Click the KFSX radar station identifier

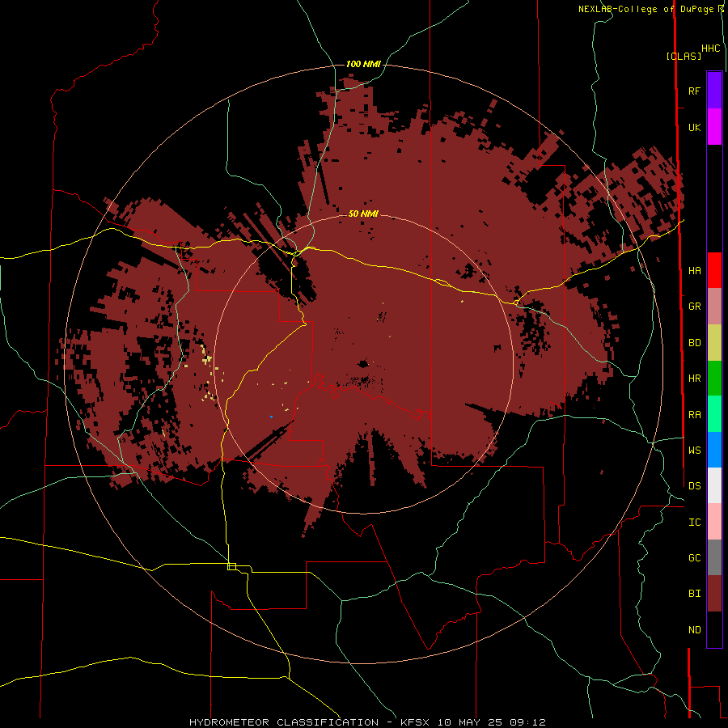tap(415, 722)
